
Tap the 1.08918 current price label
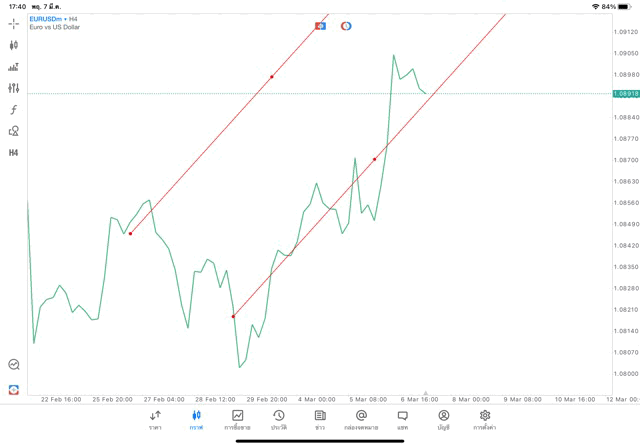tap(626, 94)
